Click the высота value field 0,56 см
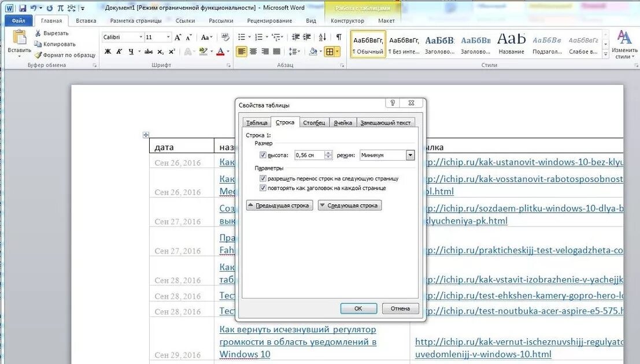This screenshot has height=364, width=640. coord(309,155)
